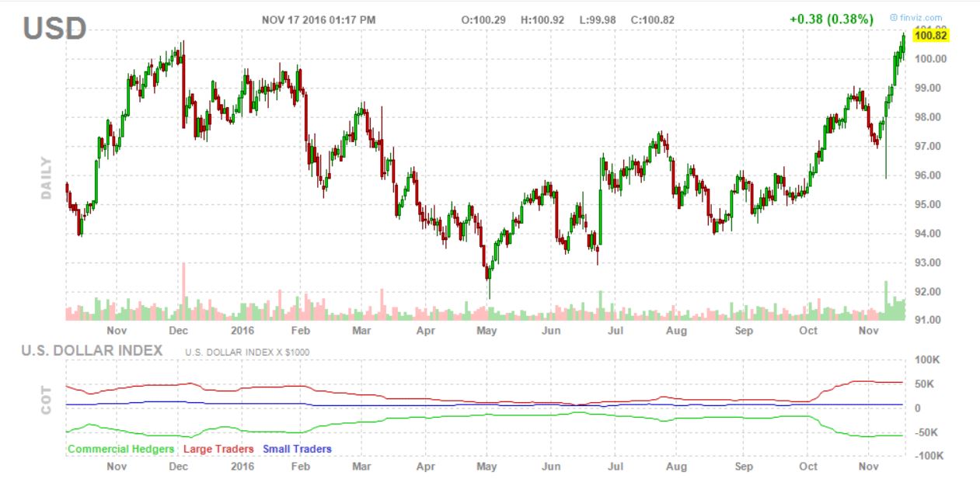Click Feb on the price chart's date axis
This screenshot has width=980, height=500.
[301, 330]
